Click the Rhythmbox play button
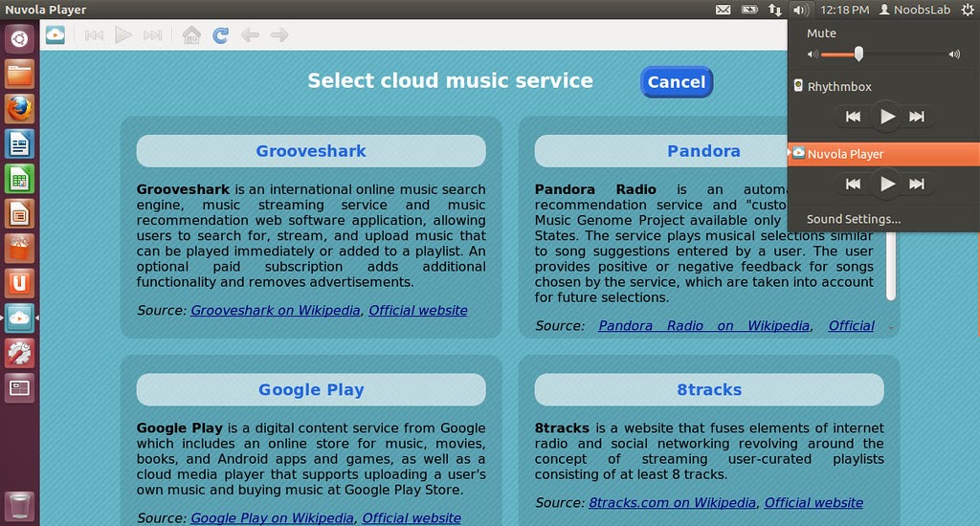 [886, 116]
